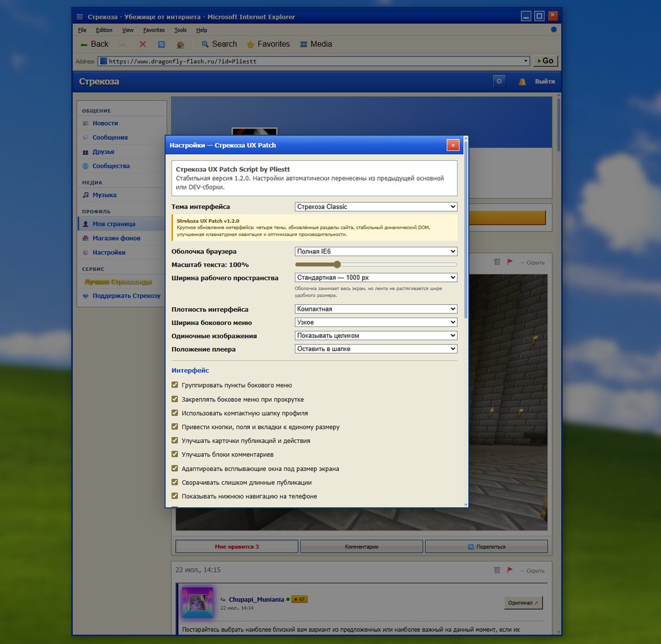Open Моя страница in the sidebar

click(x=114, y=224)
